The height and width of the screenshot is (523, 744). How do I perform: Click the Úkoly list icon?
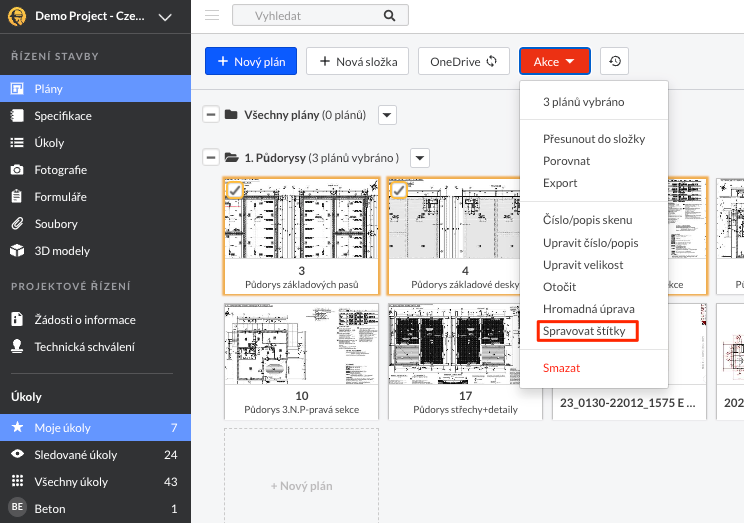(17, 143)
